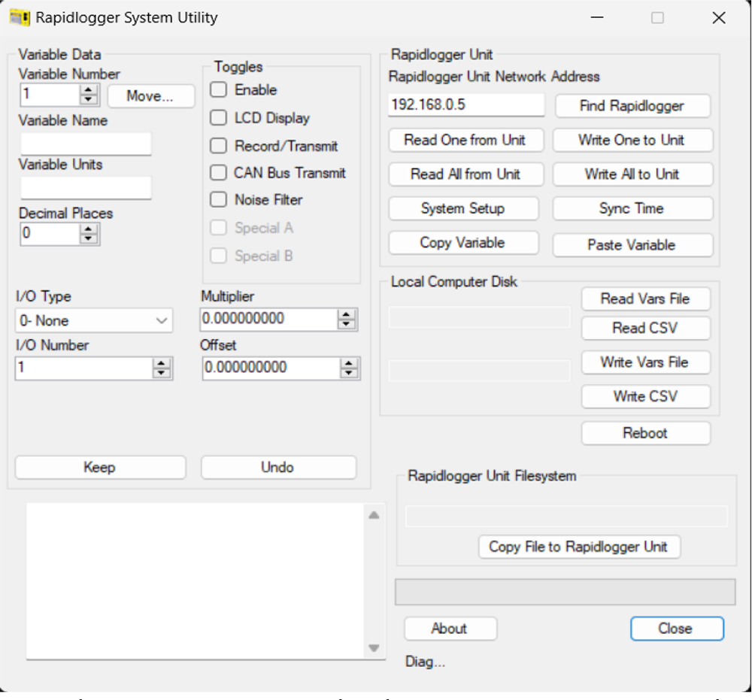Increment the Offset value
This screenshot has width=752, height=700.
coord(349,363)
